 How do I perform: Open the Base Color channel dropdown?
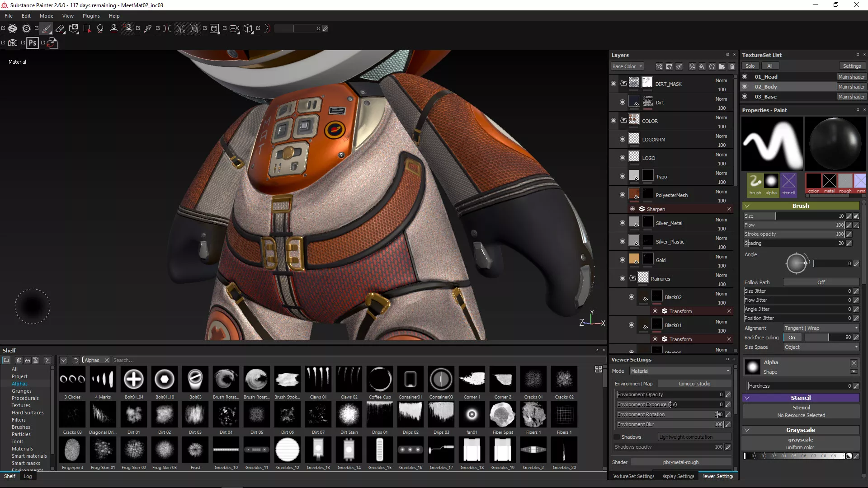point(627,66)
